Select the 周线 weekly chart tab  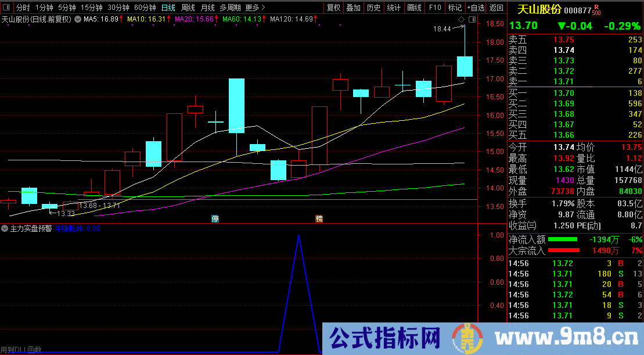click(188, 8)
